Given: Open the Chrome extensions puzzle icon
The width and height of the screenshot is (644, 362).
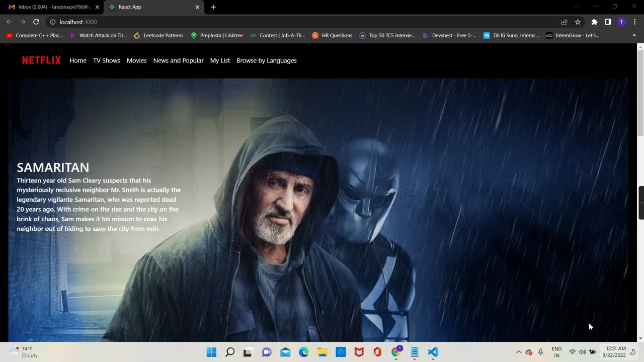Looking at the screenshot, I should 594,22.
